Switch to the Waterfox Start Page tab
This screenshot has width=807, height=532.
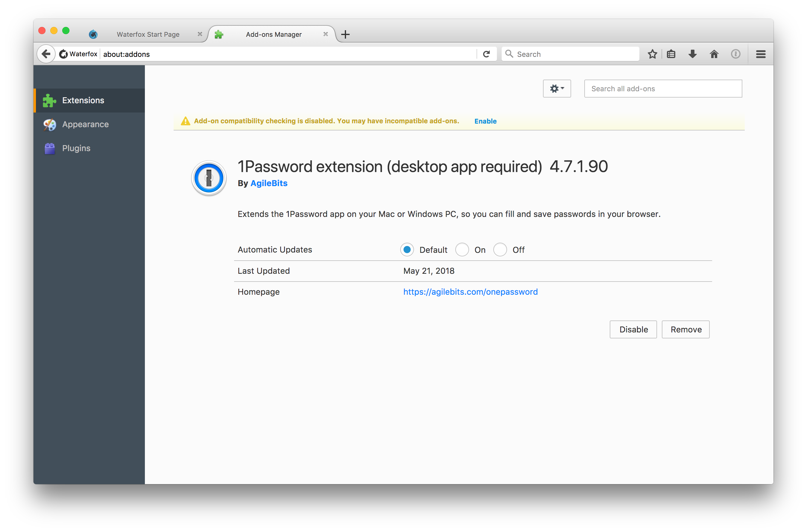148,34
